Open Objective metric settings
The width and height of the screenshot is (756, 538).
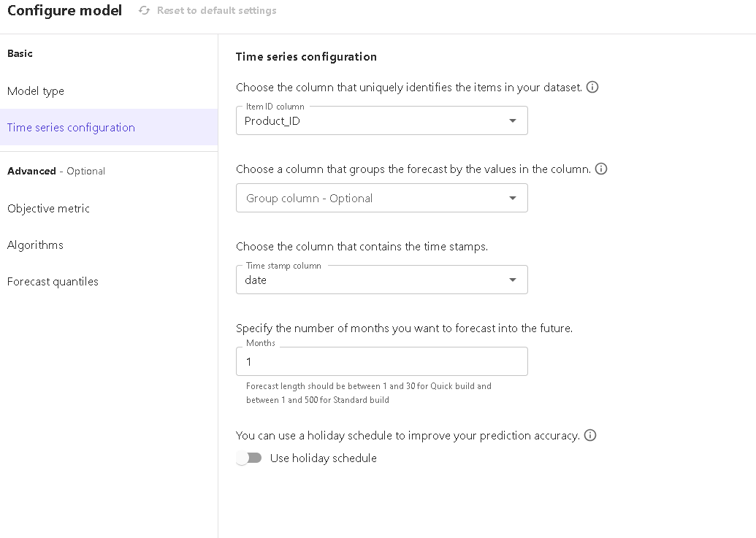[x=48, y=209]
